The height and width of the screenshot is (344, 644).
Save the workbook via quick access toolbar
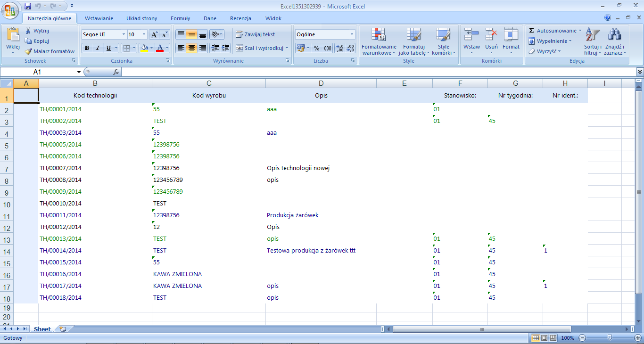[28, 6]
